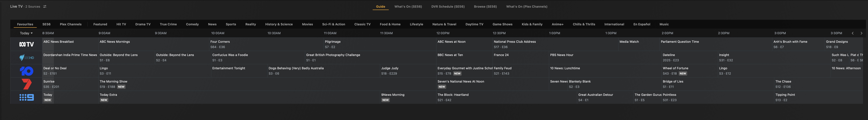This screenshot has width=868, height=120.
Task: Open Wheel of Fortune listing
Action: (689, 71)
